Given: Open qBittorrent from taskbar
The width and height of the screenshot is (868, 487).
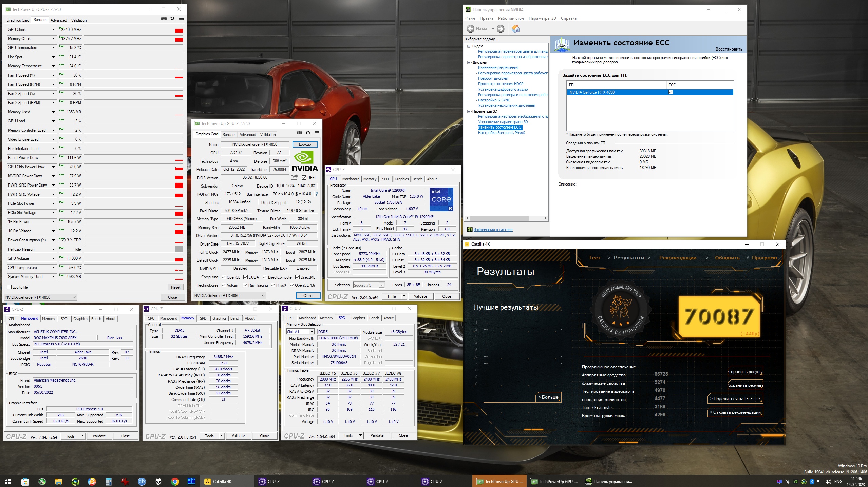Looking at the screenshot, I should point(142,481).
